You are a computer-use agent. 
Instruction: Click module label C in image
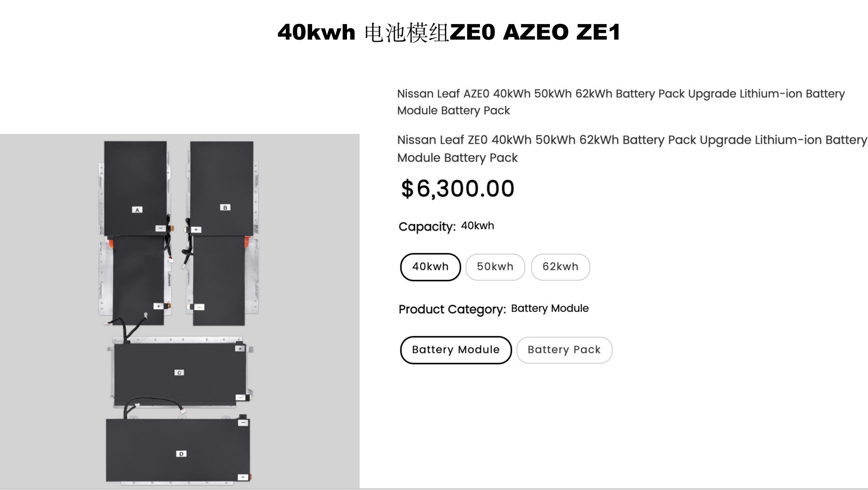coord(179,372)
